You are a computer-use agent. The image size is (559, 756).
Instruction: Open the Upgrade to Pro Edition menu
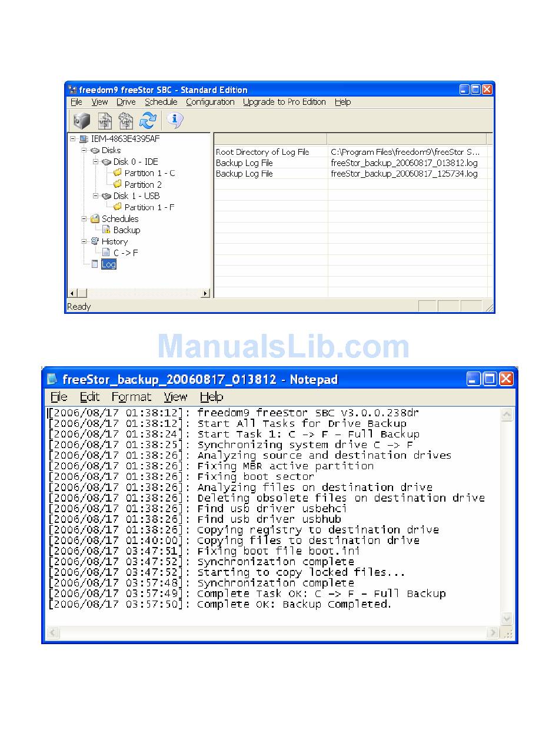(x=284, y=102)
